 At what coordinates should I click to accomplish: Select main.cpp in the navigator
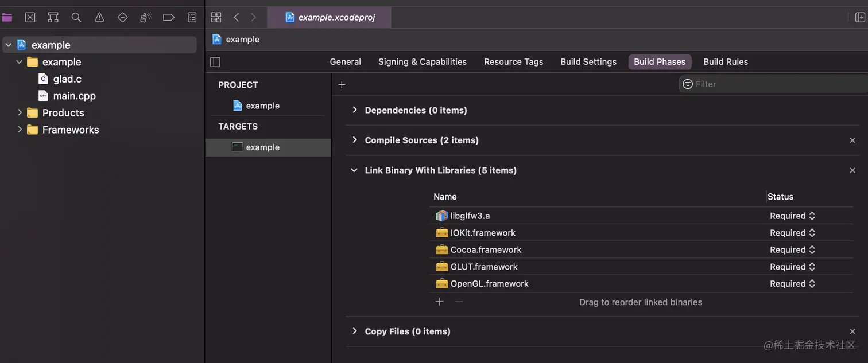click(x=75, y=96)
